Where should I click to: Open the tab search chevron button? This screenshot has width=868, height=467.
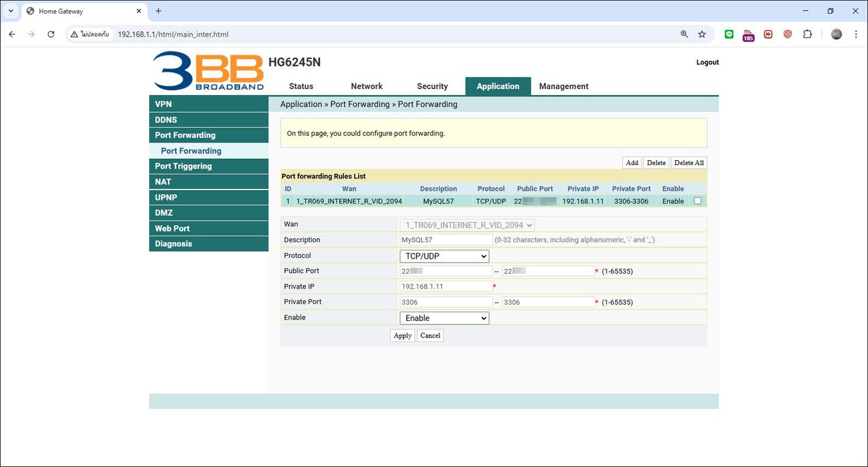coord(11,11)
